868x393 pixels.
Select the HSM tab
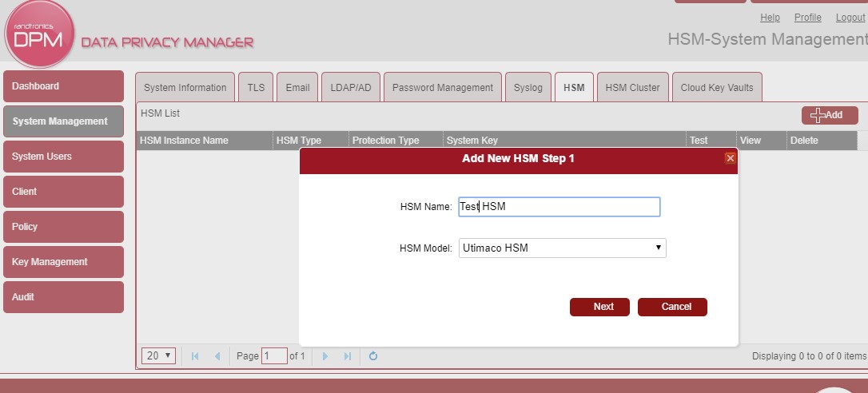point(574,87)
